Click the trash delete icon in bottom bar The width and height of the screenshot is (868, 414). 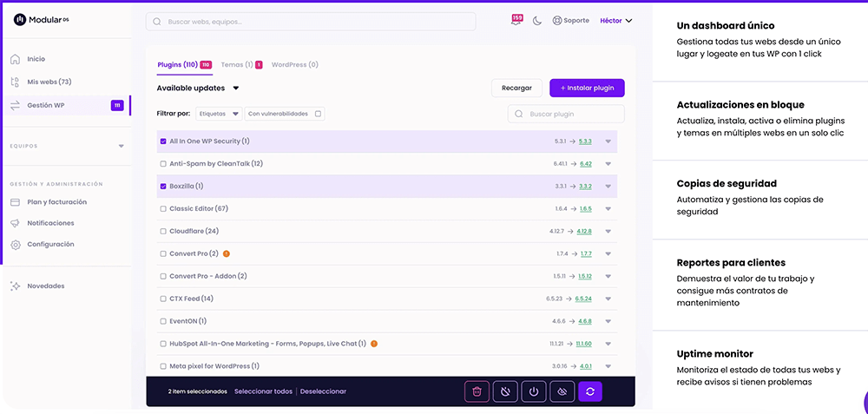pyautogui.click(x=477, y=391)
